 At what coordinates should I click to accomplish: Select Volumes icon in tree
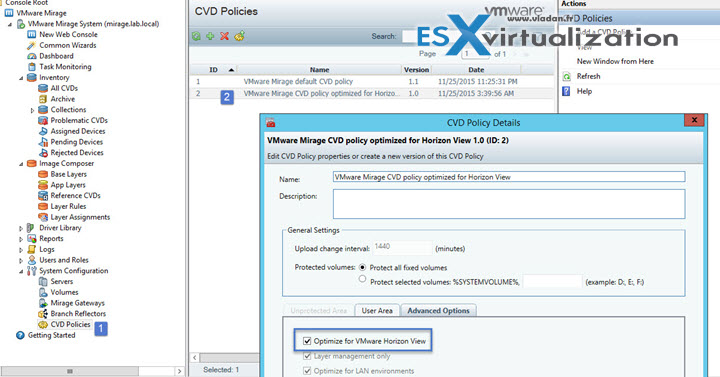click(x=43, y=292)
